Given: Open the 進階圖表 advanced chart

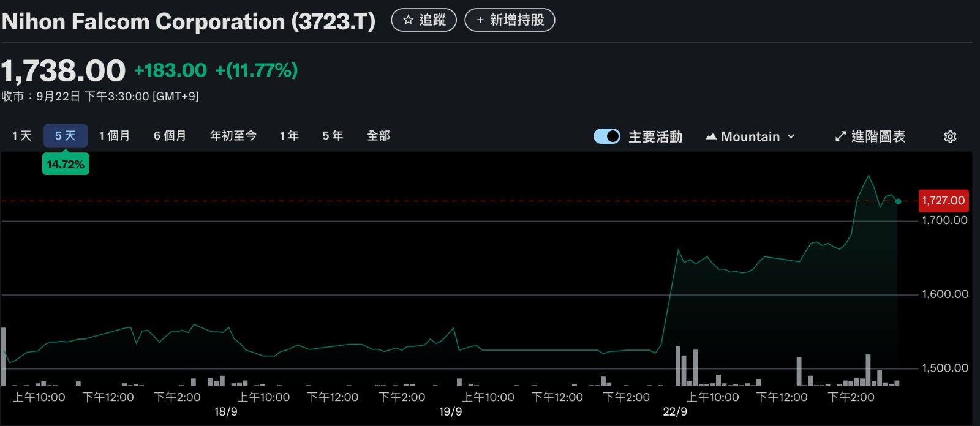Looking at the screenshot, I should pyautogui.click(x=870, y=136).
